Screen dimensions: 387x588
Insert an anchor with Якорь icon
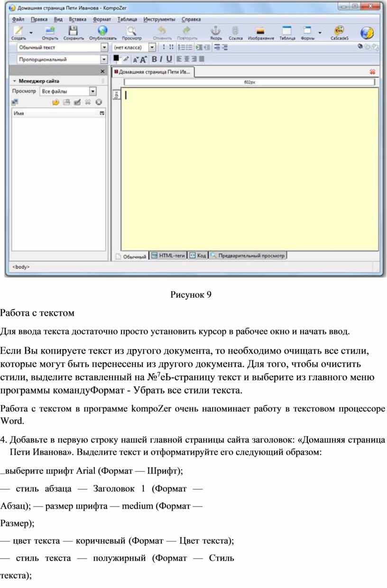216,31
